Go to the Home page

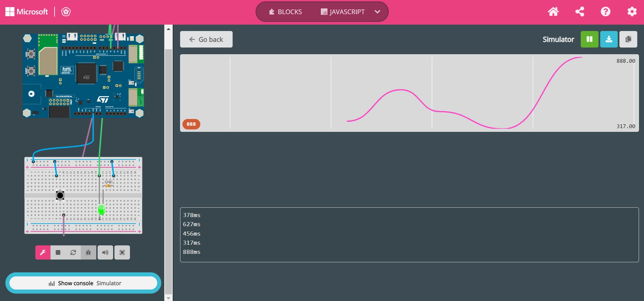pyautogui.click(x=553, y=12)
